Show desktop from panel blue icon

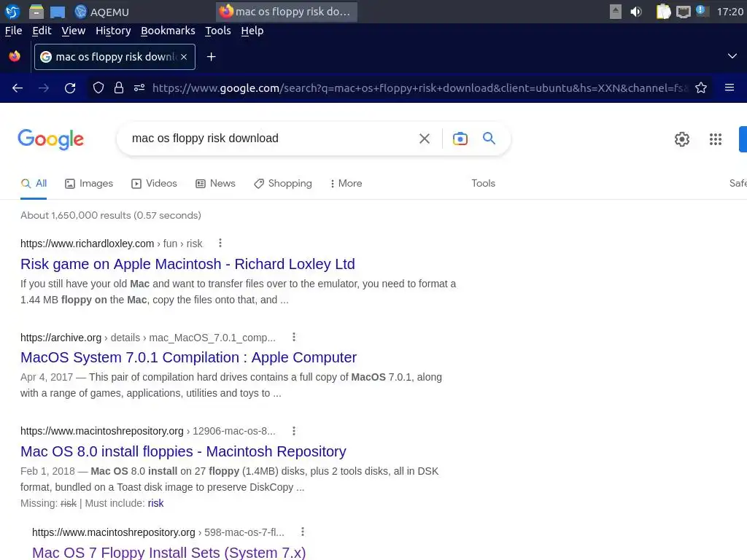(58, 12)
